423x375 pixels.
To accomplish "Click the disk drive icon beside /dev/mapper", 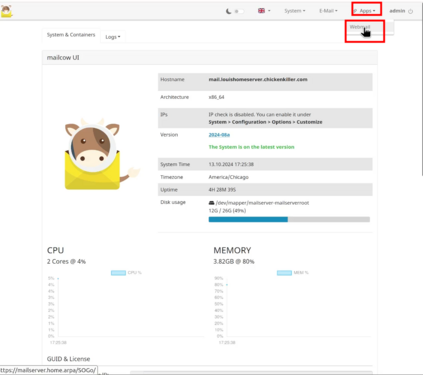I will click(211, 203).
